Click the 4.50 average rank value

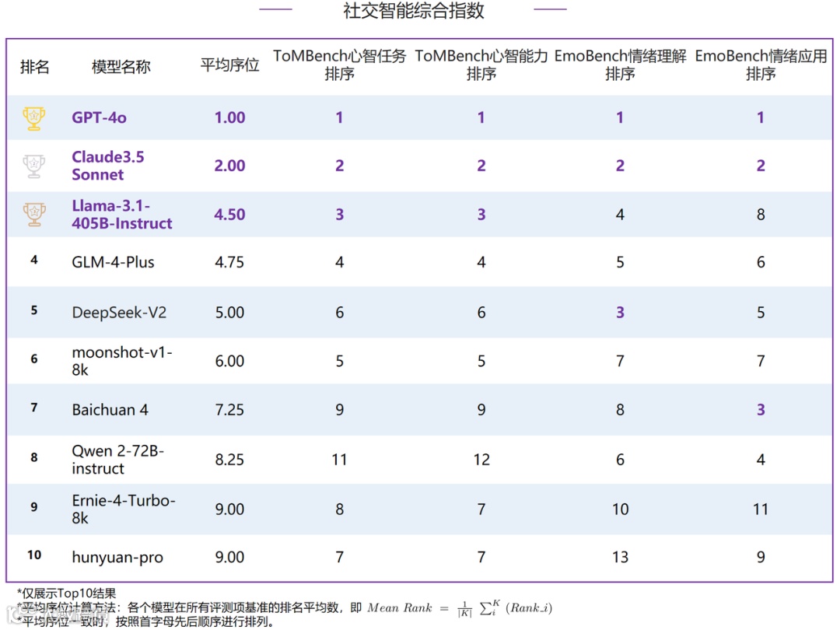229,215
